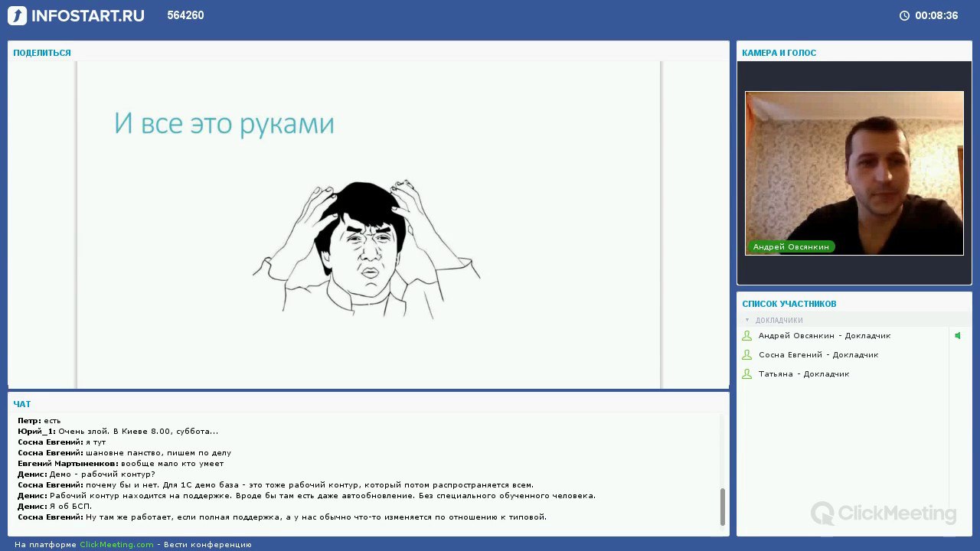This screenshot has height=551, width=980.
Task: Open the ClickMeeting.com link in footer
Action: click(116, 545)
